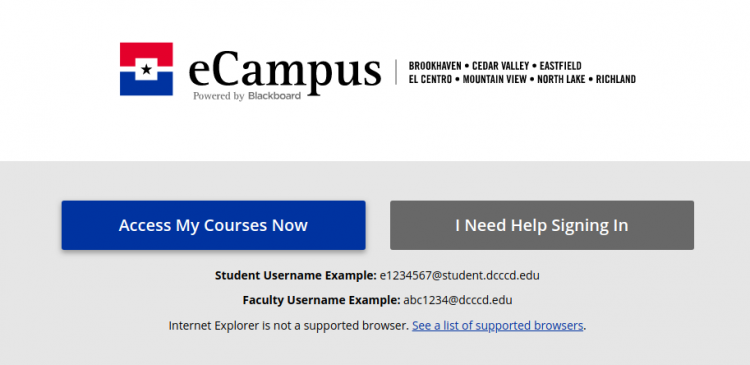750x365 pixels.
Task: Select the Access My Courses Now button
Action: tap(213, 225)
